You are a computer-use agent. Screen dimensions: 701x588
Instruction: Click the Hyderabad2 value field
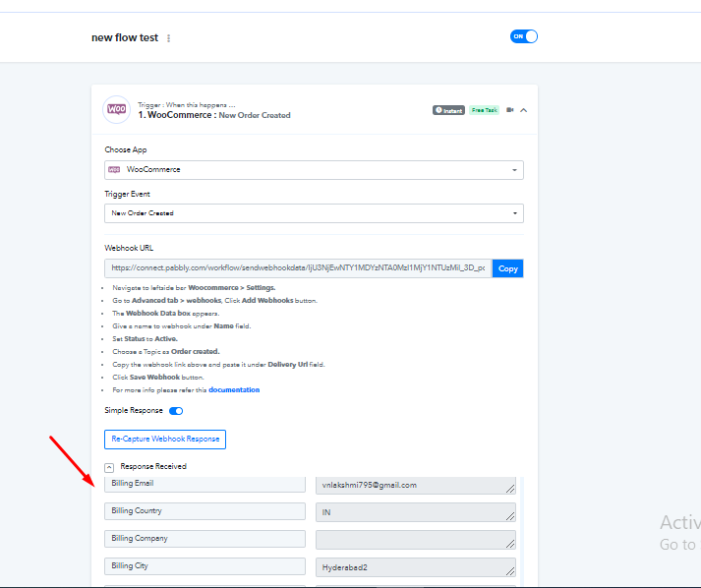pyautogui.click(x=416, y=567)
